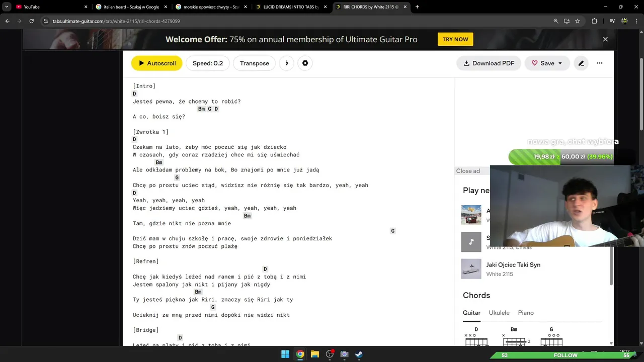Save the tab with heart button
Image resolution: width=644 pixels, height=362 pixels.
pyautogui.click(x=542, y=63)
